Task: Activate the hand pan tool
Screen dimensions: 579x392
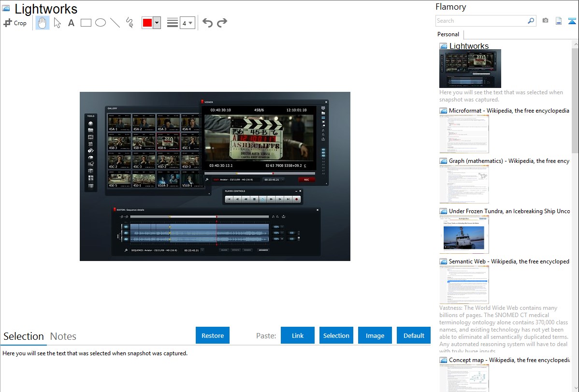Action: [43, 23]
